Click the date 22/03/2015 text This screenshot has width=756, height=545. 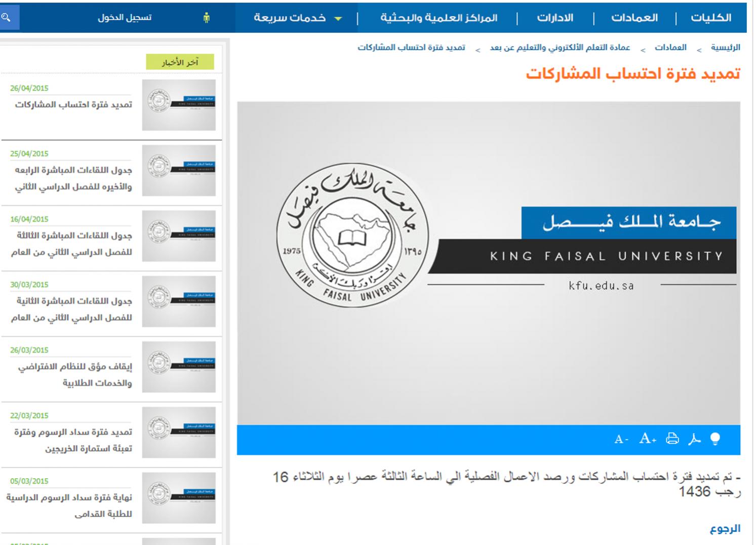click(x=29, y=415)
